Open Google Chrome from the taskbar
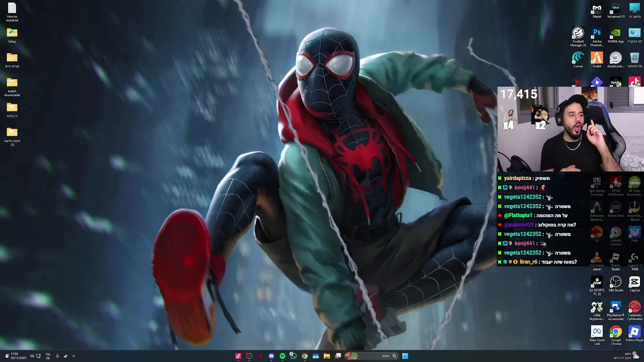The height and width of the screenshot is (362, 644). pos(304,356)
